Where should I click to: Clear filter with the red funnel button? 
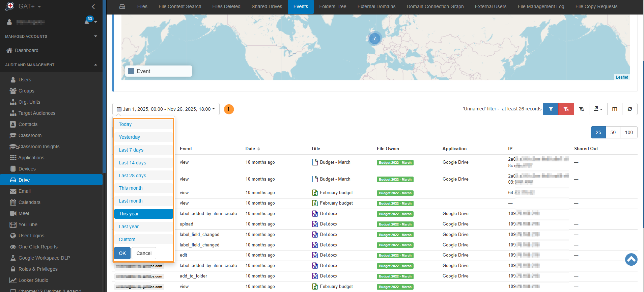[566, 109]
